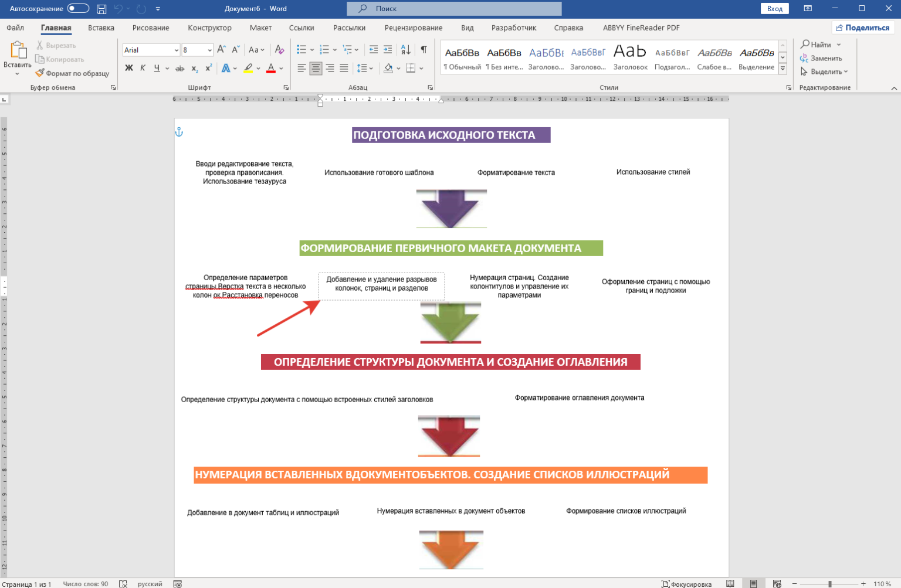Open the font size dropdown
The image size is (901, 588).
209,50
